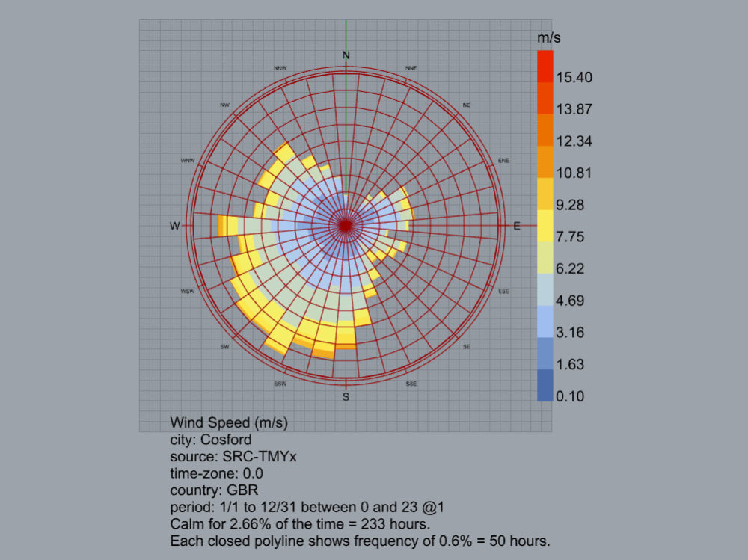Click the N compass label
This screenshot has height=560, width=748.
click(345, 55)
